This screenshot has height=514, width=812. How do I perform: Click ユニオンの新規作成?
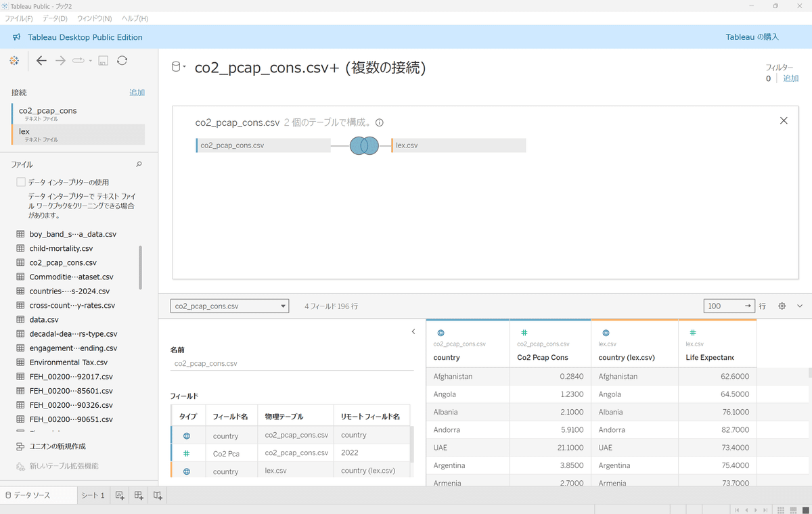(57, 446)
